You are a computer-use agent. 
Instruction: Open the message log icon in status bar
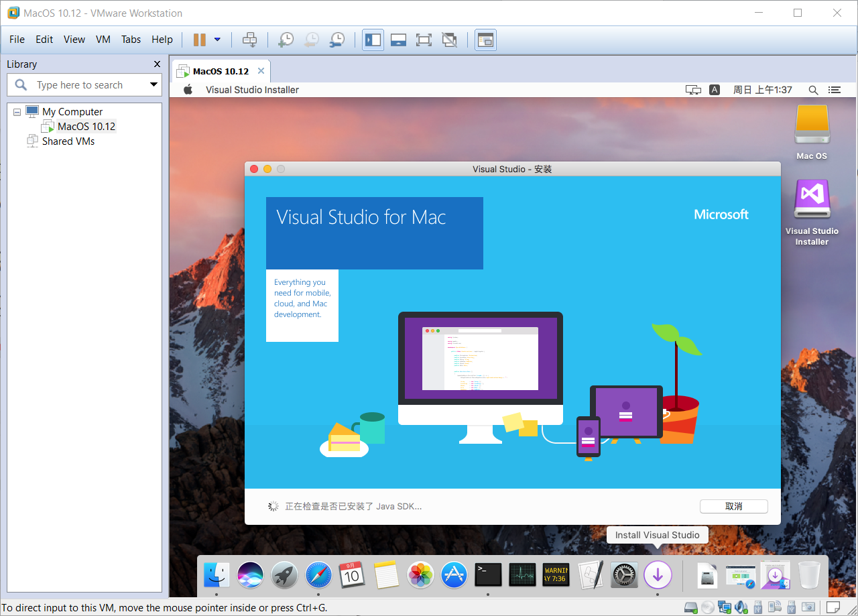click(x=832, y=607)
